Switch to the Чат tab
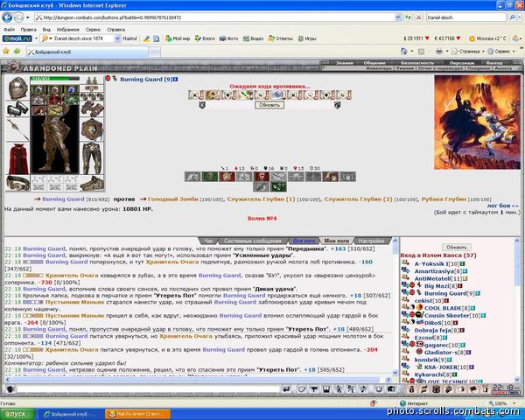The image size is (525, 420). 208,241
